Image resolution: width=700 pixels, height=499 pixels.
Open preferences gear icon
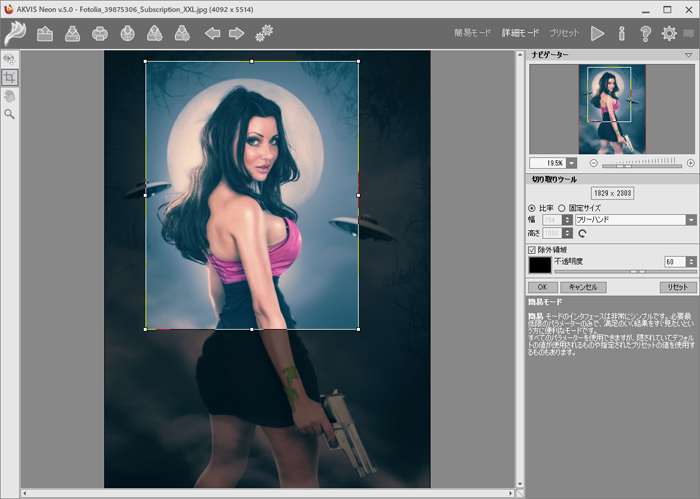tap(669, 33)
